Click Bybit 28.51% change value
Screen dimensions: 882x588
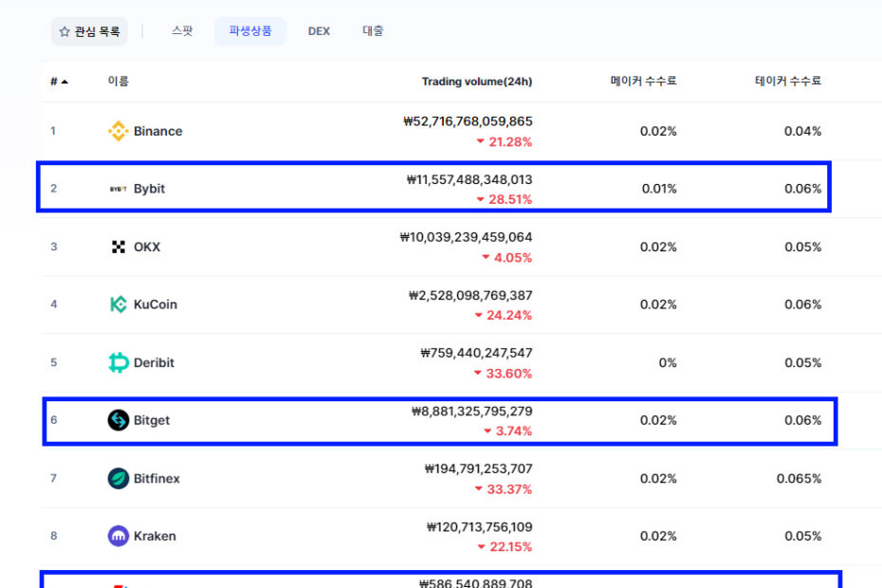click(x=510, y=199)
